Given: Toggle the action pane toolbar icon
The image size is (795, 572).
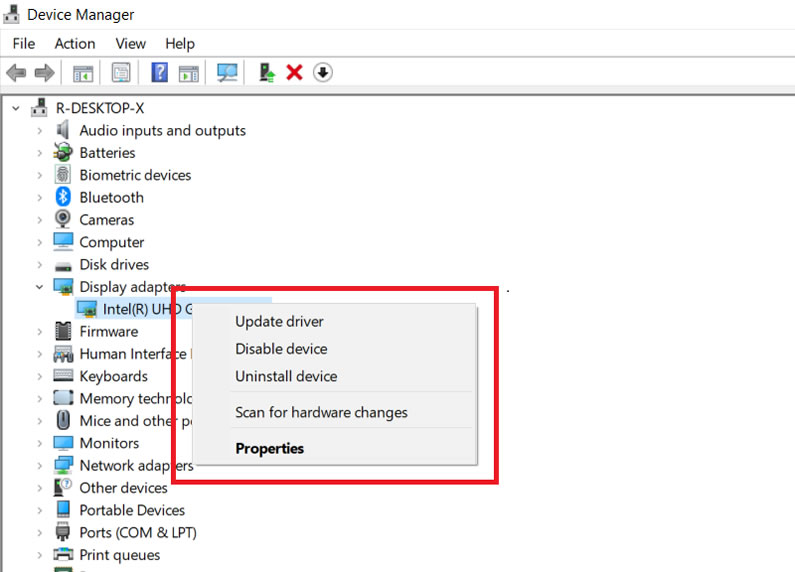Looking at the screenshot, I should click(x=189, y=73).
